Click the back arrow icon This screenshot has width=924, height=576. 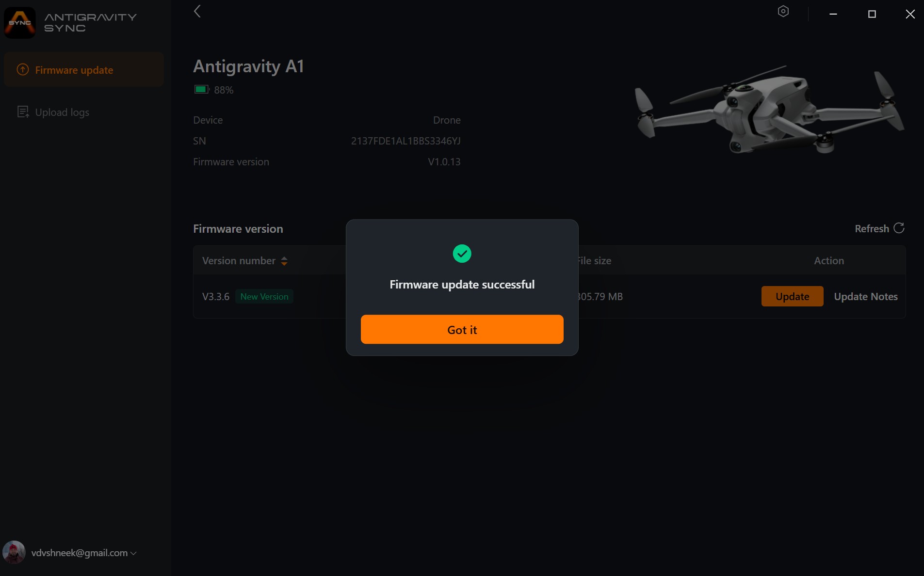click(x=197, y=12)
